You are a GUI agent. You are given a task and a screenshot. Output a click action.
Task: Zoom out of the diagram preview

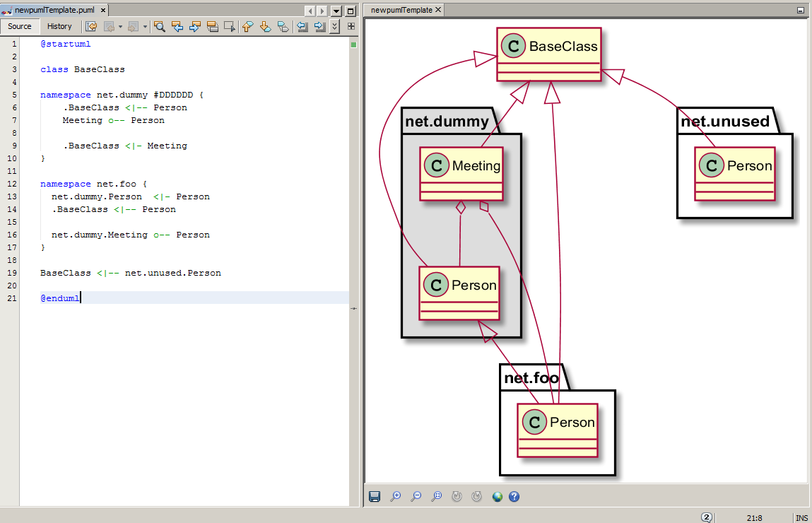pyautogui.click(x=417, y=497)
